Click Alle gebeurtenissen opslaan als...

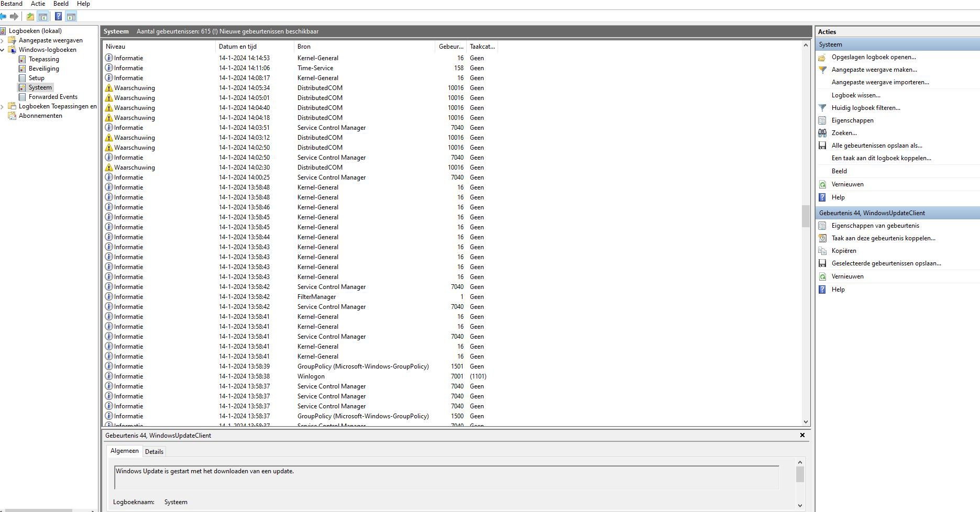(x=877, y=146)
